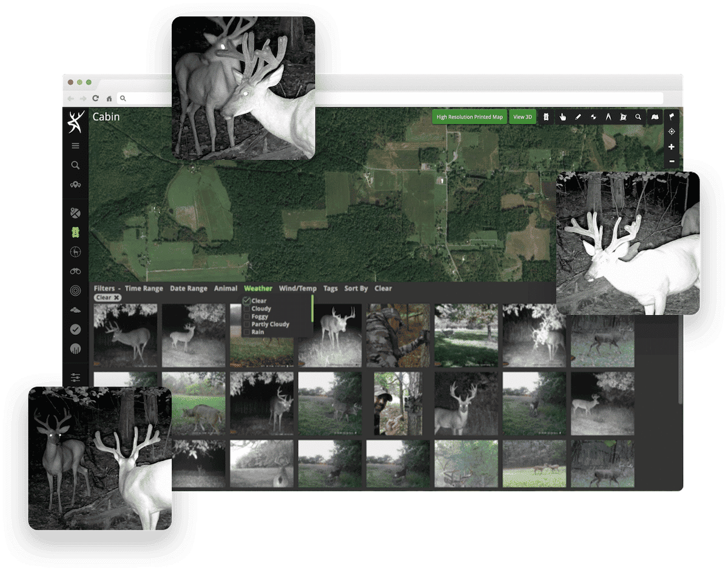
Task: Select the trail camera icon in sidebar
Action: pyautogui.click(x=76, y=232)
